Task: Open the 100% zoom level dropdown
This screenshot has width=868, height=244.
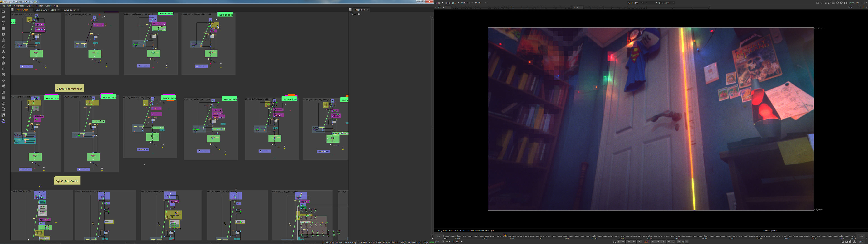Action: click(851, 3)
